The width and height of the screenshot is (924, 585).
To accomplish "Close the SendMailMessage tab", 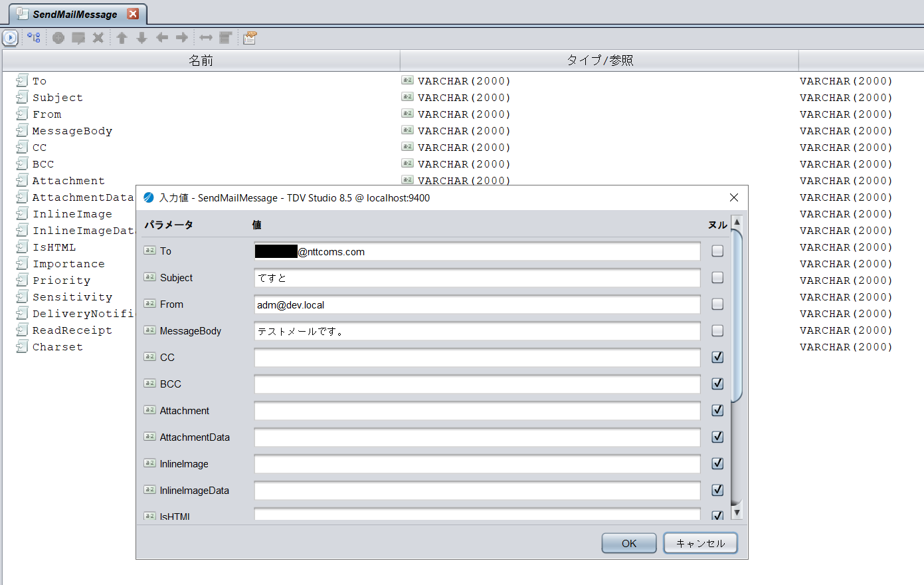I will tap(133, 14).
